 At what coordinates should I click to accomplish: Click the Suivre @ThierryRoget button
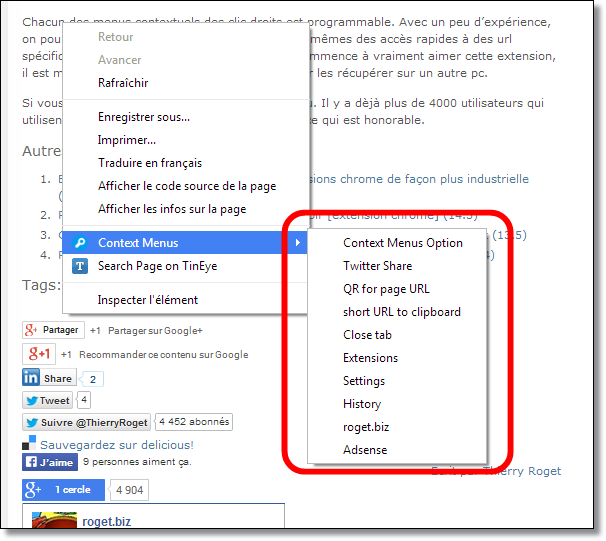coord(86,422)
